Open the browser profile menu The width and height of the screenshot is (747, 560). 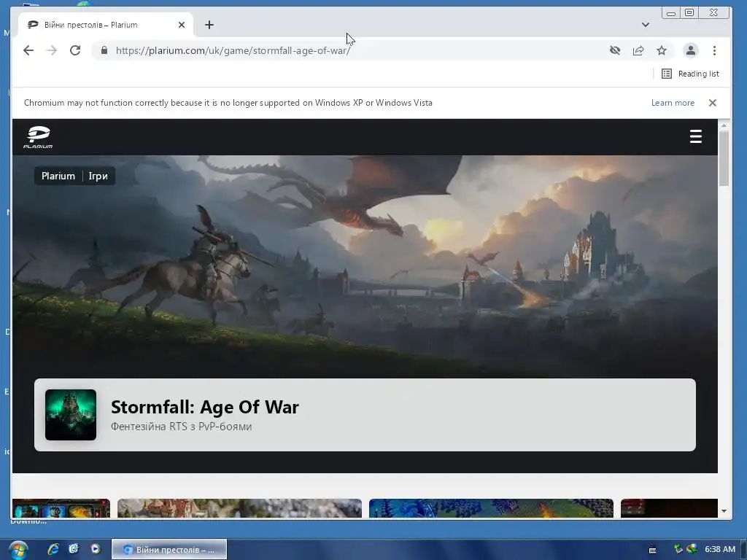[691, 50]
